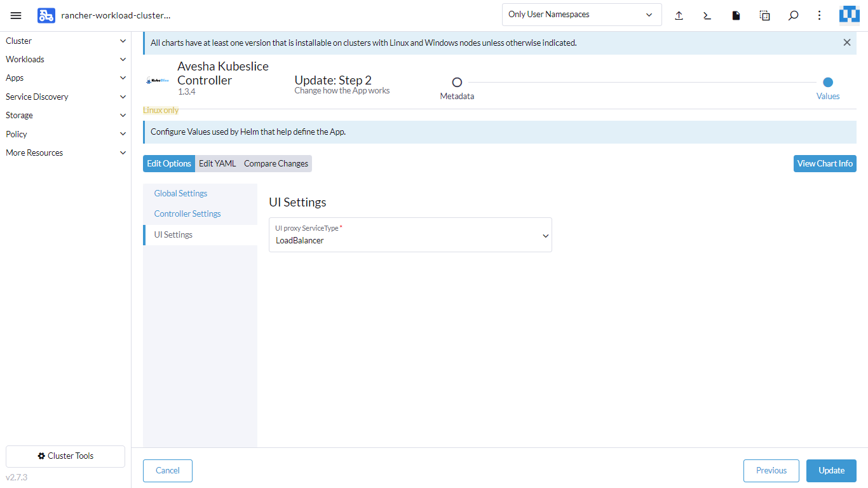Open the Kubectl Shell icon
Screen dimensions: 868x488
707,15
